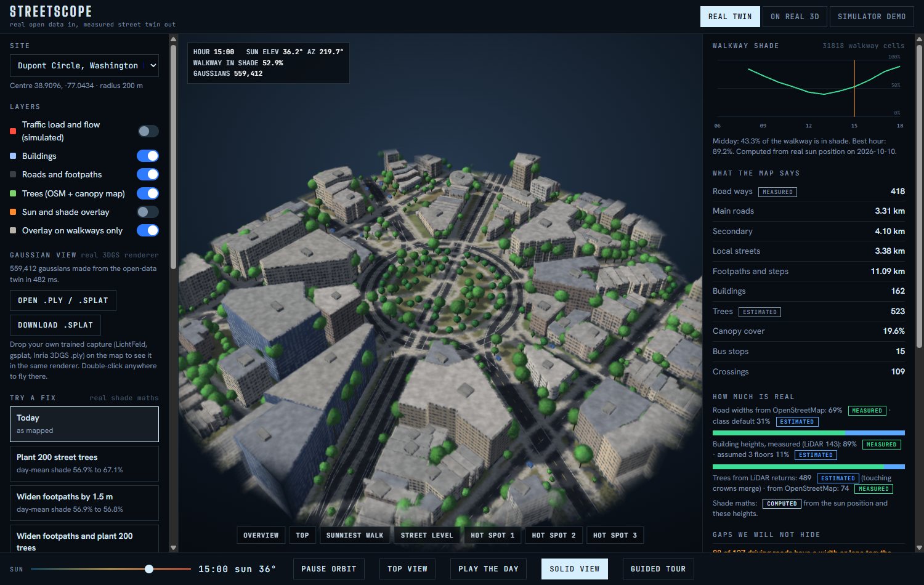
Task: Toggle the Solid View button
Action: tap(575, 569)
